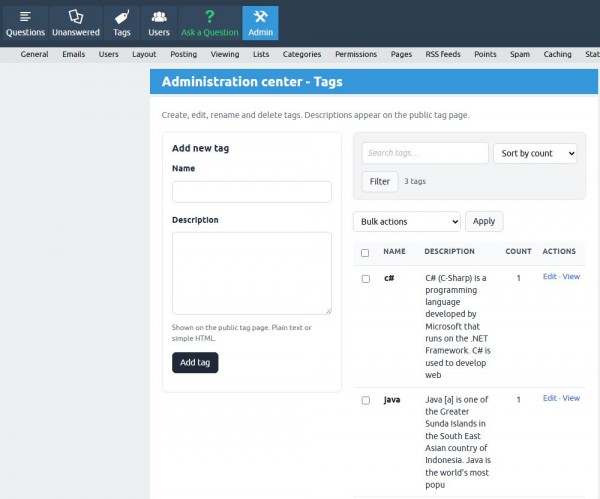This screenshot has width=600, height=499.
Task: Select the RSS feeds admin tab
Action: [443, 54]
